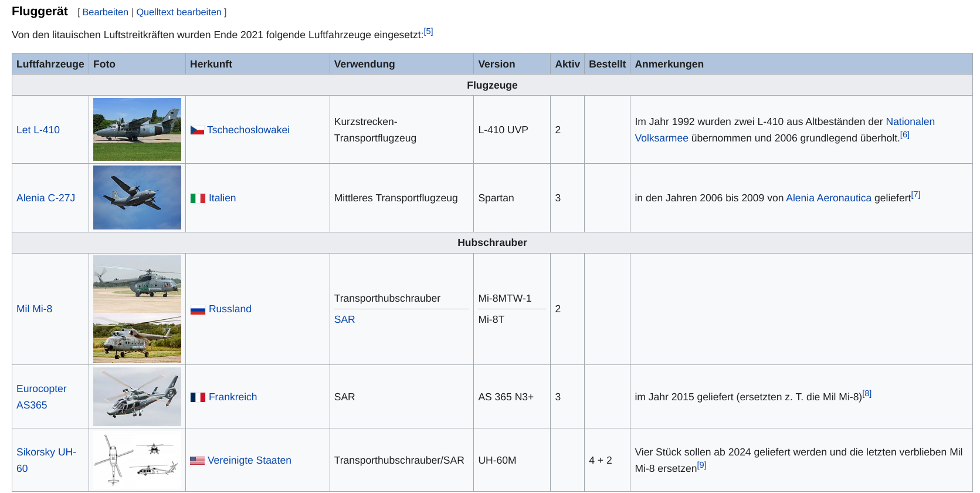Open the Let L-410 aircraft photo

137,130
